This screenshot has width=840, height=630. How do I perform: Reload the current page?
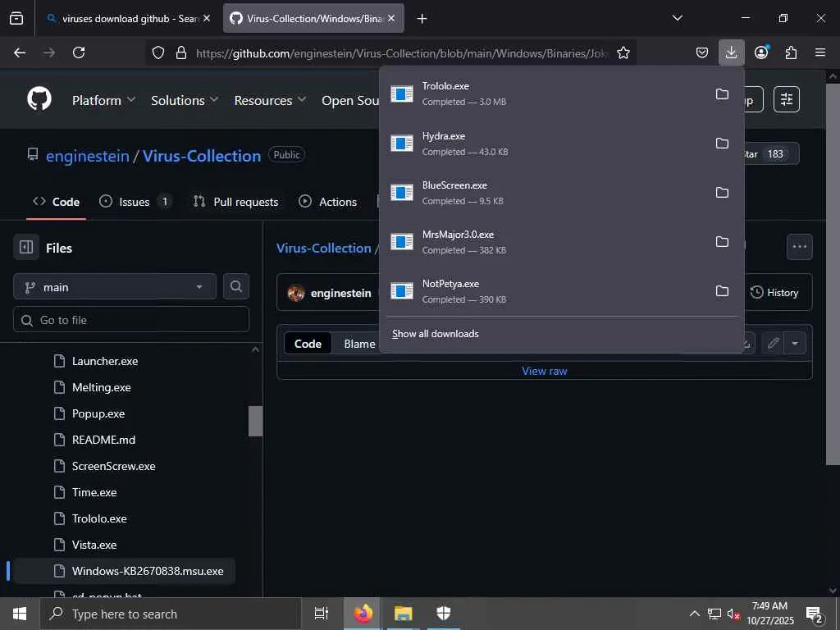79,52
